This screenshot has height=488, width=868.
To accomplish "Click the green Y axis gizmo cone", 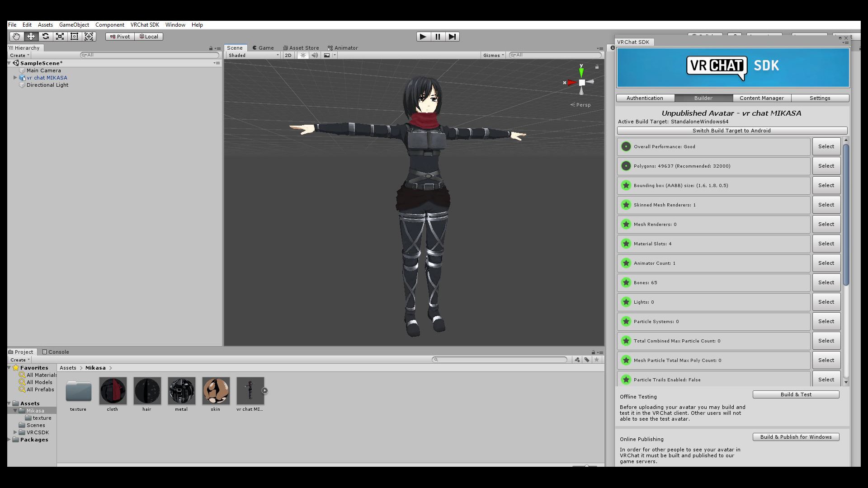I will [x=581, y=72].
